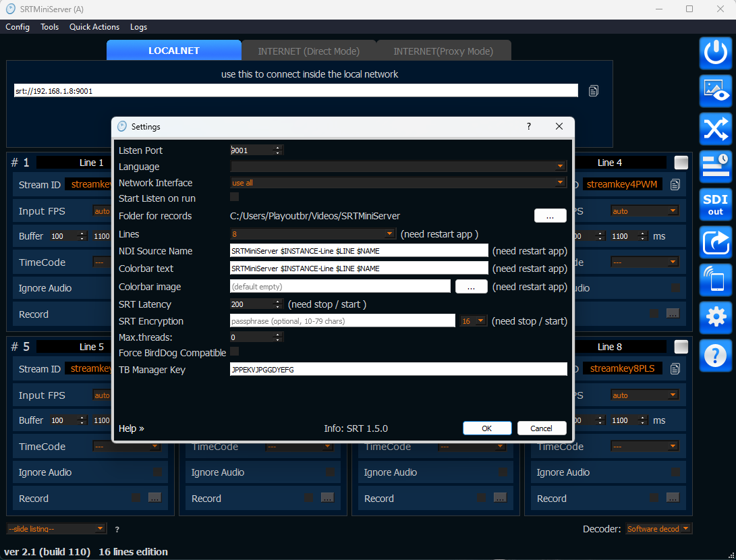
Task: Toggle Line 8 Record checkbox
Action: [x=654, y=497]
